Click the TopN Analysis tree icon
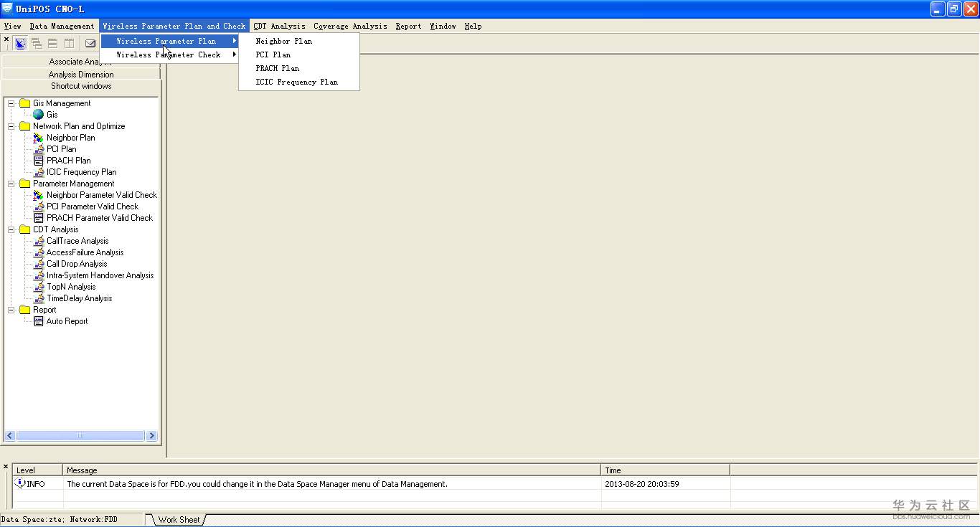 pyautogui.click(x=39, y=287)
